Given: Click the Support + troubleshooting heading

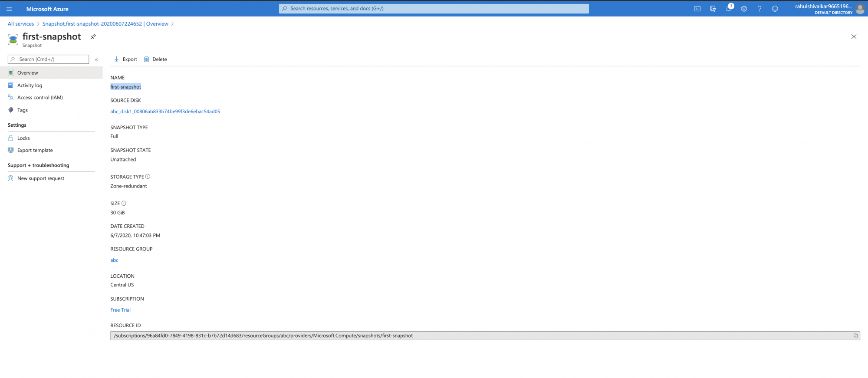Looking at the screenshot, I should [x=38, y=165].
